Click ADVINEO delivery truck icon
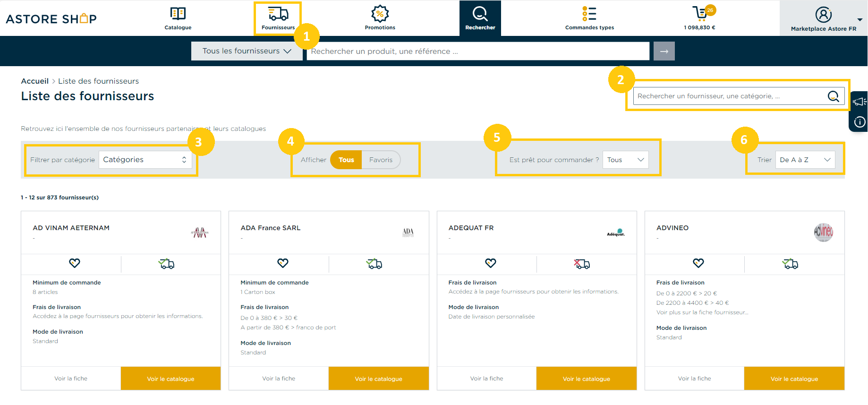The width and height of the screenshot is (868, 405). click(790, 264)
